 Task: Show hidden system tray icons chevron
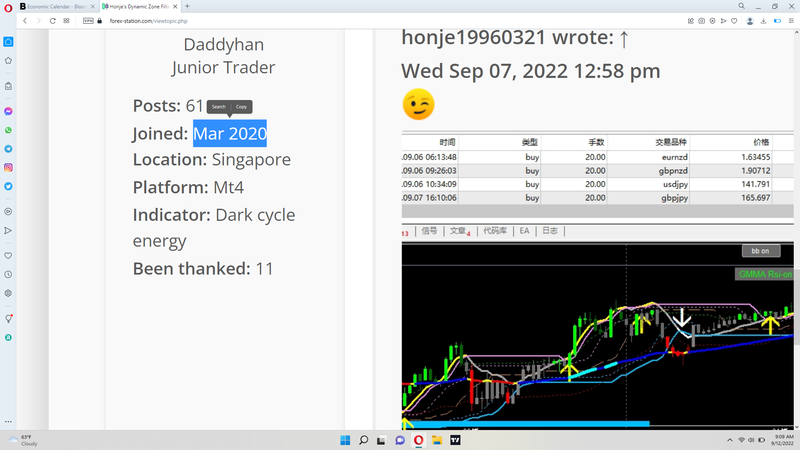click(730, 440)
